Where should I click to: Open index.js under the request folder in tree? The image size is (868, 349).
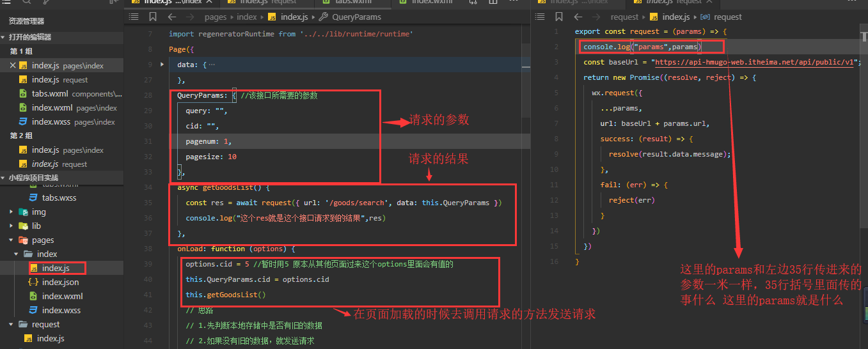[50, 339]
